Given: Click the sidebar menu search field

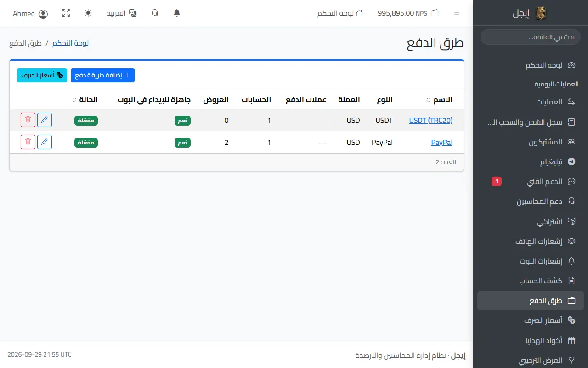Looking at the screenshot, I should point(531,37).
